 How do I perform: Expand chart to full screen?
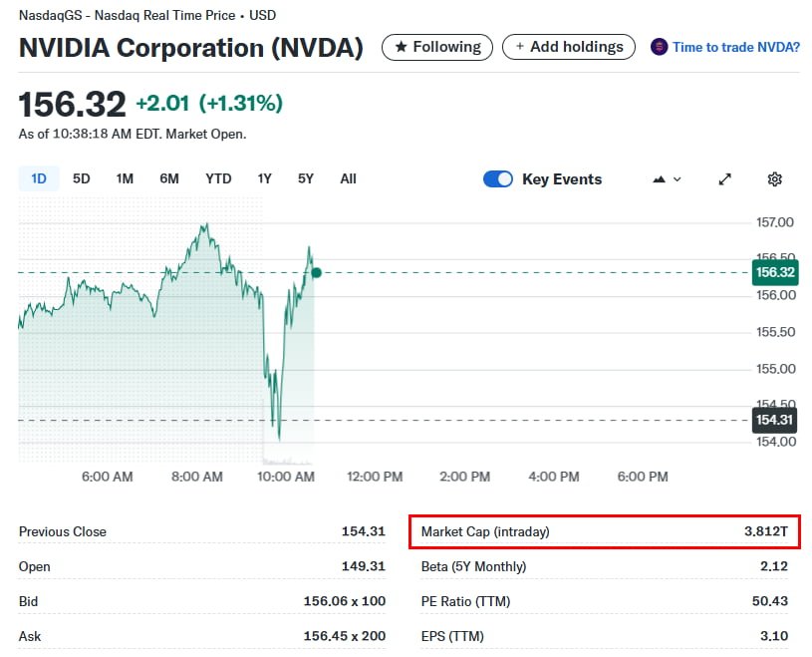(x=725, y=179)
